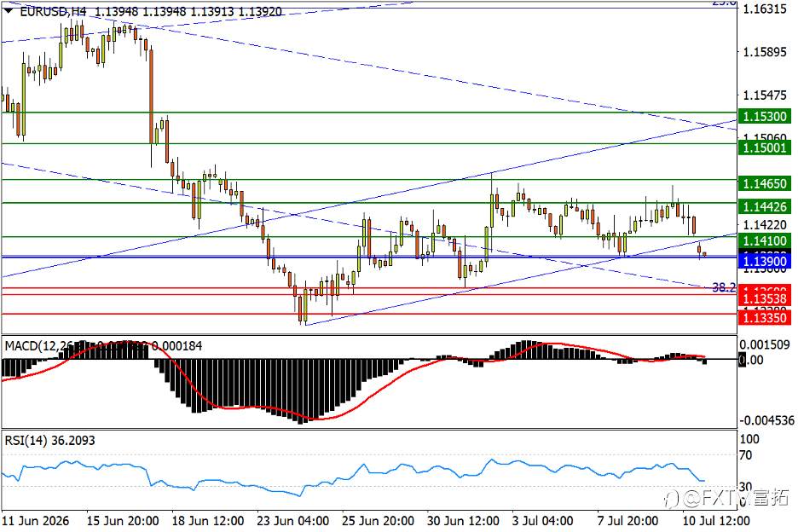This screenshot has width=798, height=532.
Task: Select the 1.14650 green price label
Action: pyautogui.click(x=765, y=183)
